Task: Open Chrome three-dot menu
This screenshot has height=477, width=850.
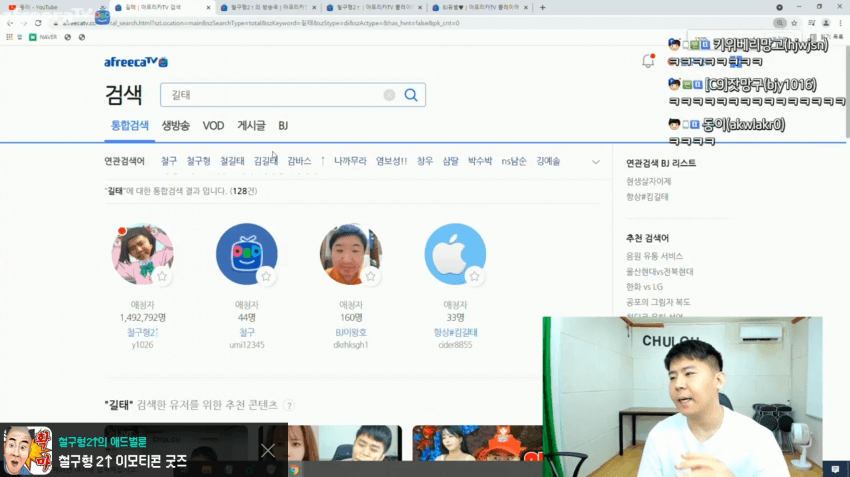Action: point(840,23)
